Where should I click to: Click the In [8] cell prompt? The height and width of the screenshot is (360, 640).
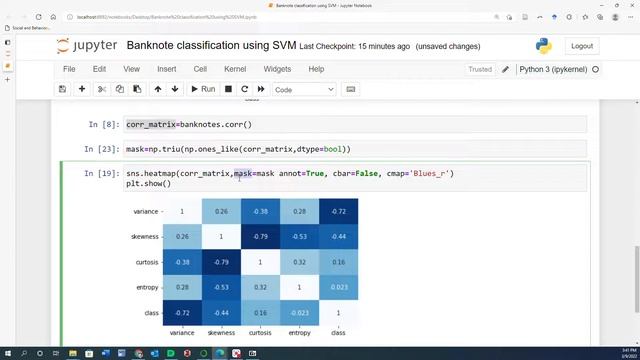click(x=104, y=124)
